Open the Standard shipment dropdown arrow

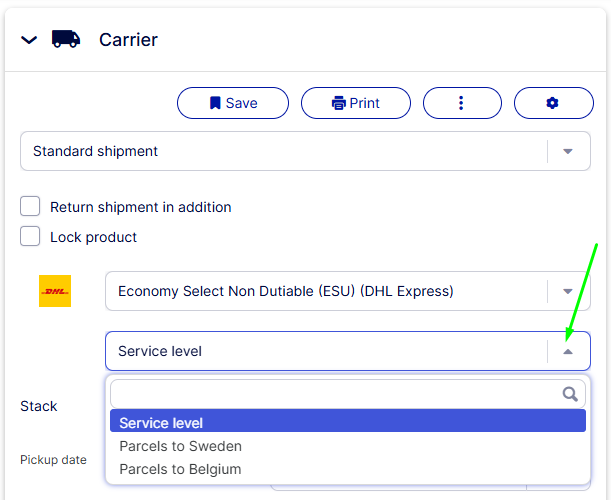(568, 151)
